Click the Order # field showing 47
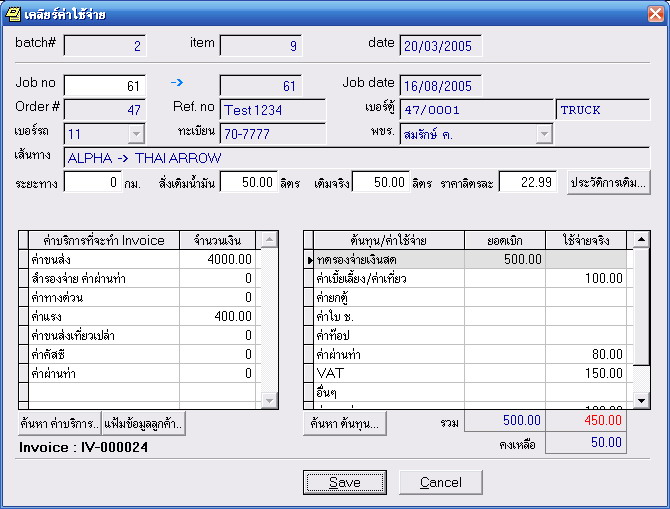The width and height of the screenshot is (670, 509). pos(105,110)
